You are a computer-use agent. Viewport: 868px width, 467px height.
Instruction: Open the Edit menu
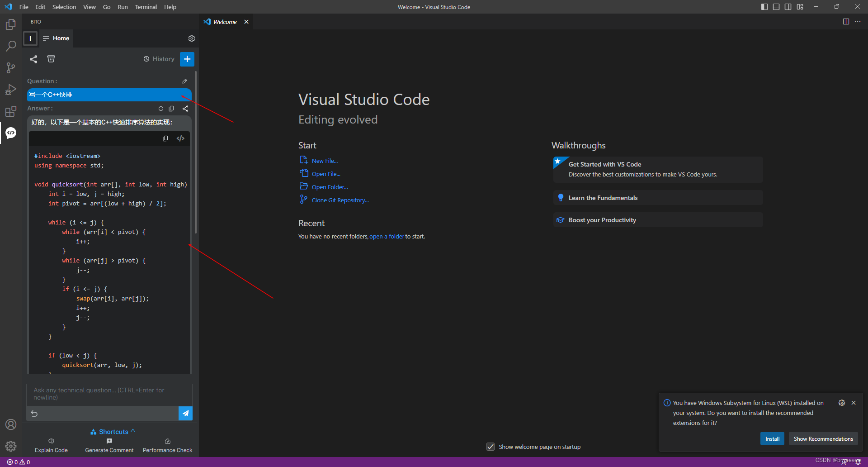pos(40,7)
